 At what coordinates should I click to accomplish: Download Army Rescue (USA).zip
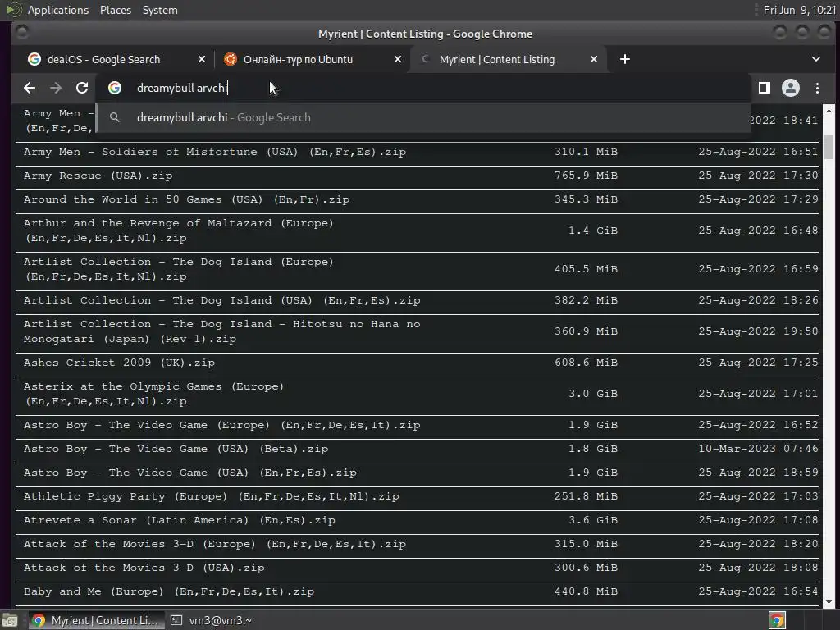click(98, 176)
